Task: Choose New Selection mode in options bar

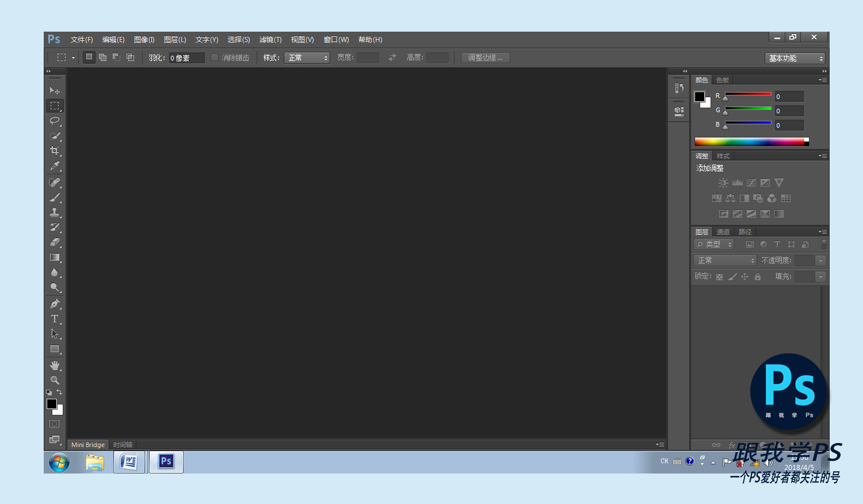Action: [89, 57]
